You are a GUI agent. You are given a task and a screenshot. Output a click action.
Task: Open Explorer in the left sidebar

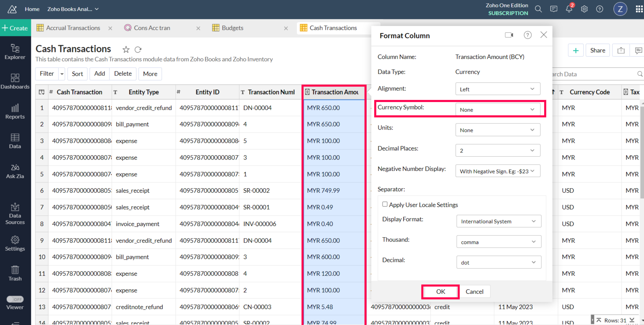(x=15, y=52)
